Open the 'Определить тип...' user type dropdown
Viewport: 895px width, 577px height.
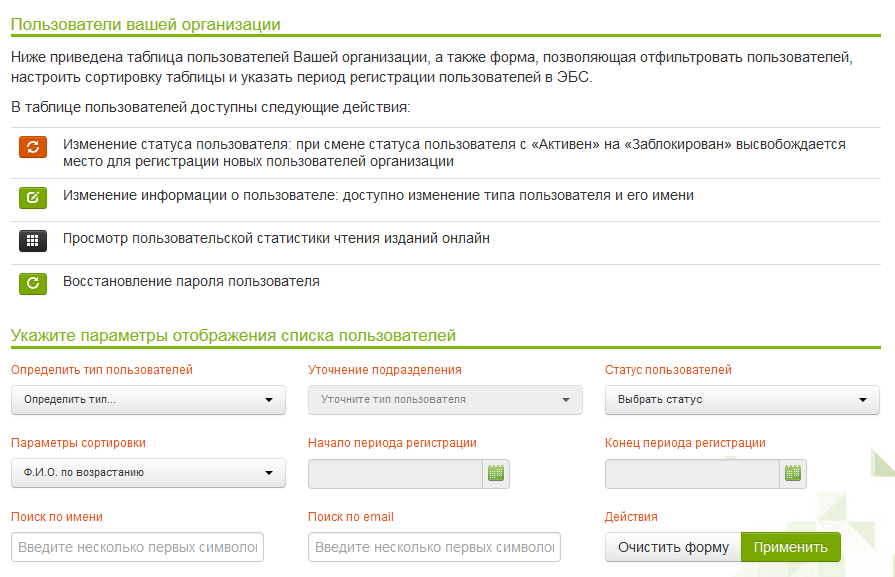(148, 400)
